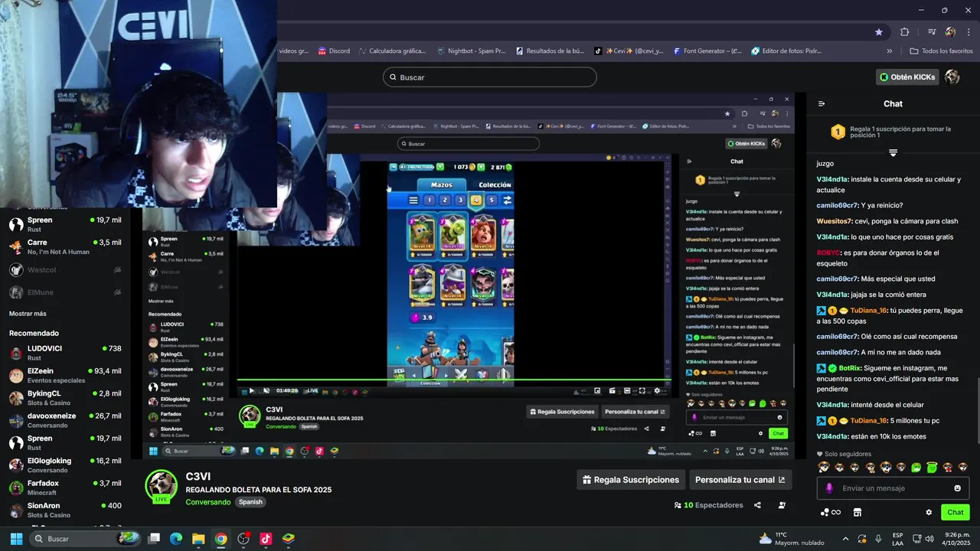Open chat settings gear icon
The width and height of the screenshot is (980, 551).
929,512
